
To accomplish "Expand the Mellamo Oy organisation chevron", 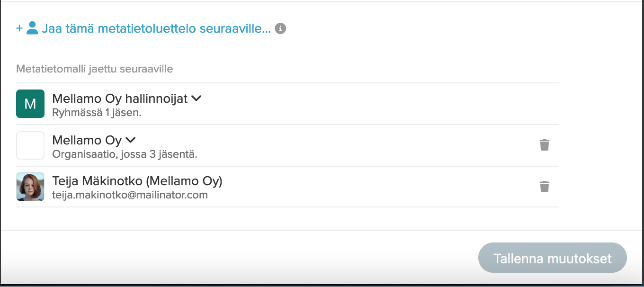I will [131, 140].
